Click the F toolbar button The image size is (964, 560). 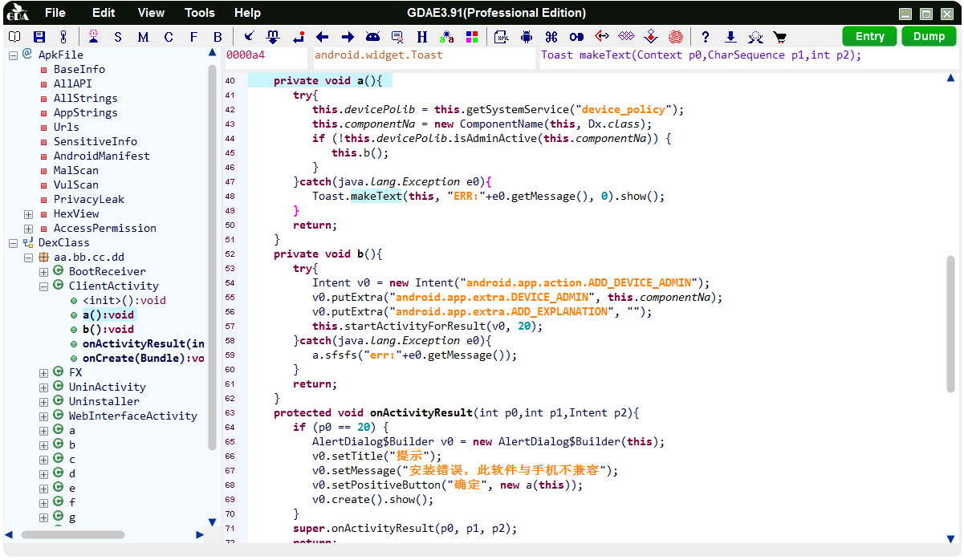coord(193,37)
